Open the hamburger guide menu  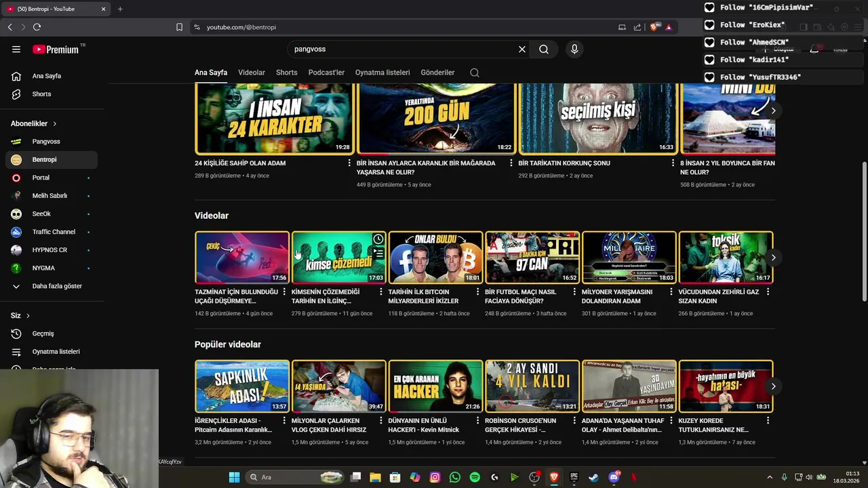click(16, 49)
